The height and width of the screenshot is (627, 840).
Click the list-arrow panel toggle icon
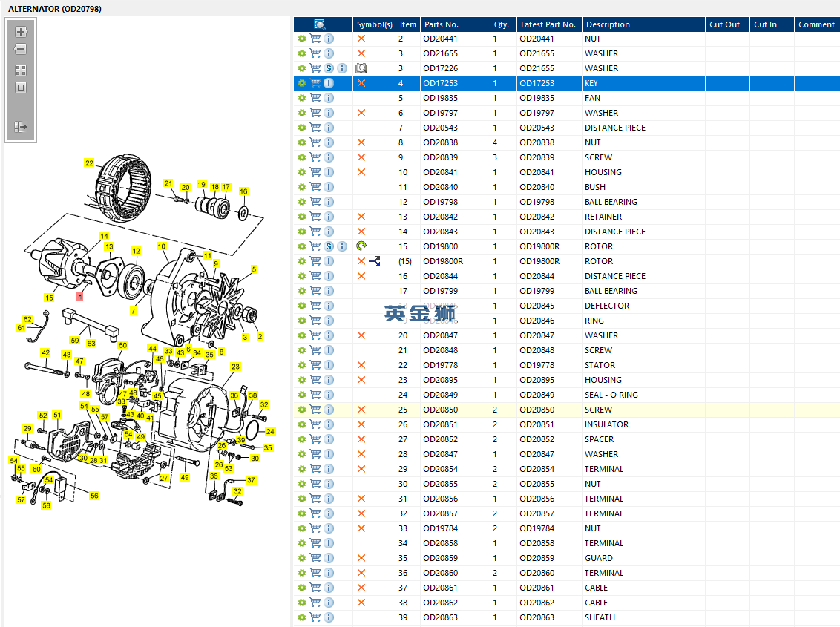point(21,127)
